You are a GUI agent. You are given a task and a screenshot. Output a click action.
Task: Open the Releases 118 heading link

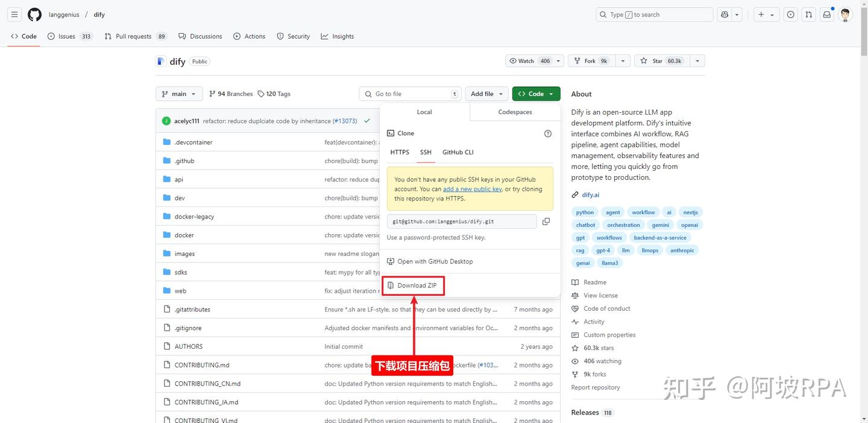tap(591, 413)
